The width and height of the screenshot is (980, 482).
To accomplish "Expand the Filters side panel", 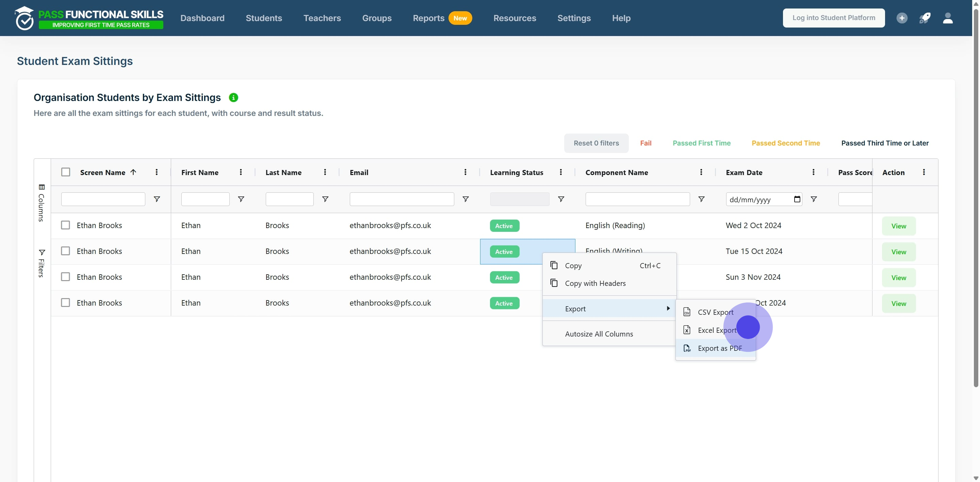I will point(42,263).
